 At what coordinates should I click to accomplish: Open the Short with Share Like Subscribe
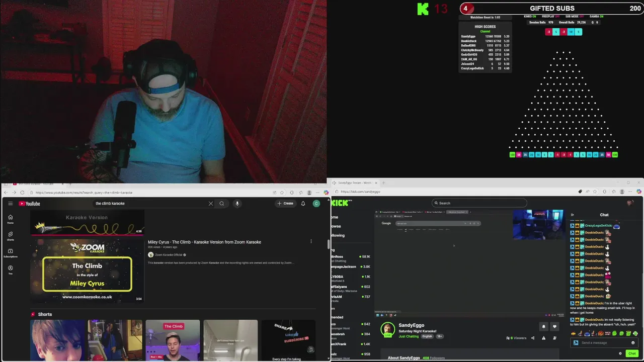pos(288,340)
